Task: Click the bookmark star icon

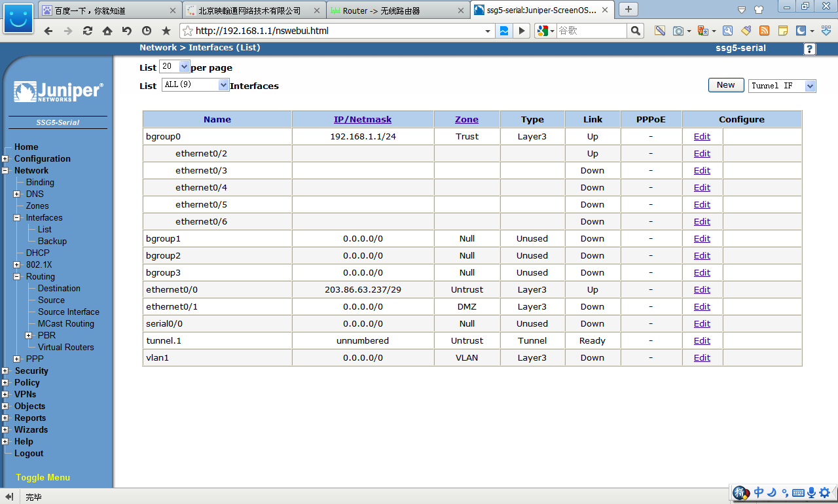Action: pyautogui.click(x=166, y=31)
